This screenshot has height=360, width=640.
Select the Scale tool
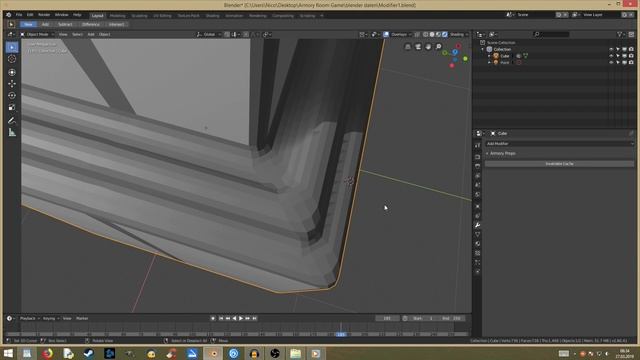click(12, 107)
